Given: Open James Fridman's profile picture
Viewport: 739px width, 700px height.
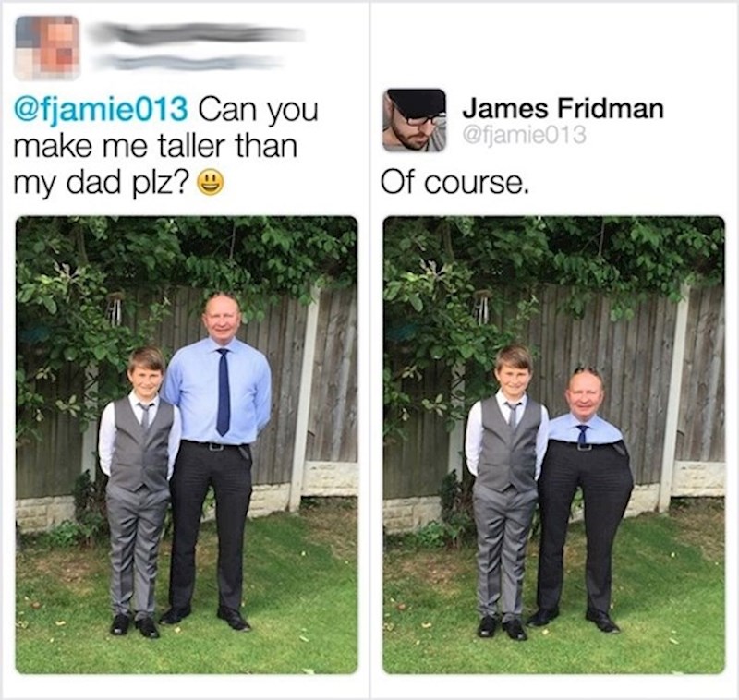Looking at the screenshot, I should [x=414, y=120].
